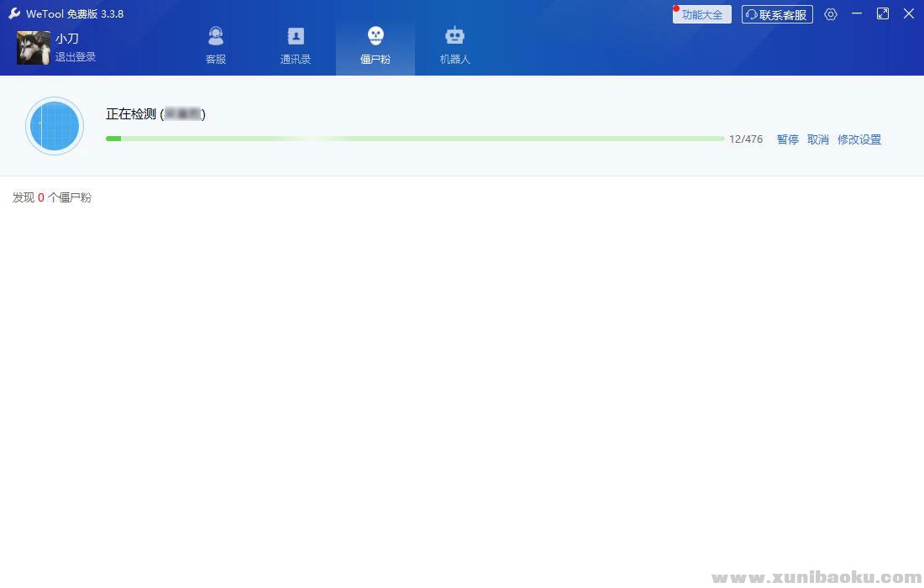Open 修改设置 to modify settings
The width and height of the screenshot is (924, 588).
click(859, 139)
